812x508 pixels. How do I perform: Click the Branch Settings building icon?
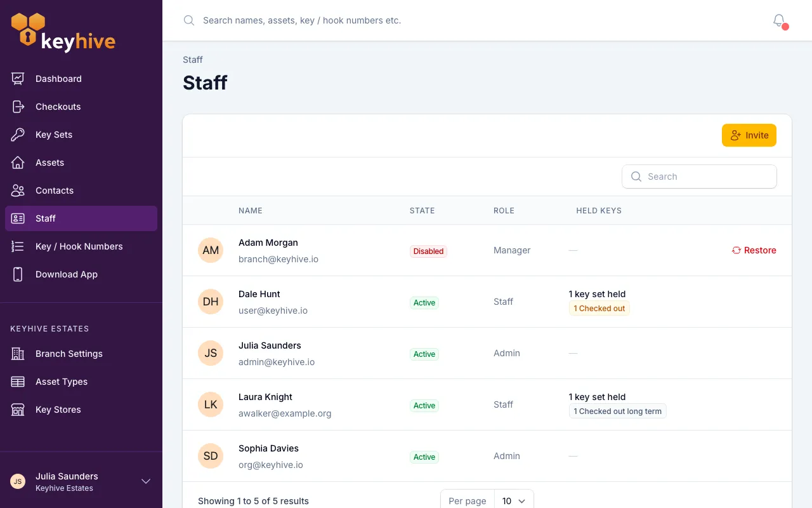[x=18, y=354]
